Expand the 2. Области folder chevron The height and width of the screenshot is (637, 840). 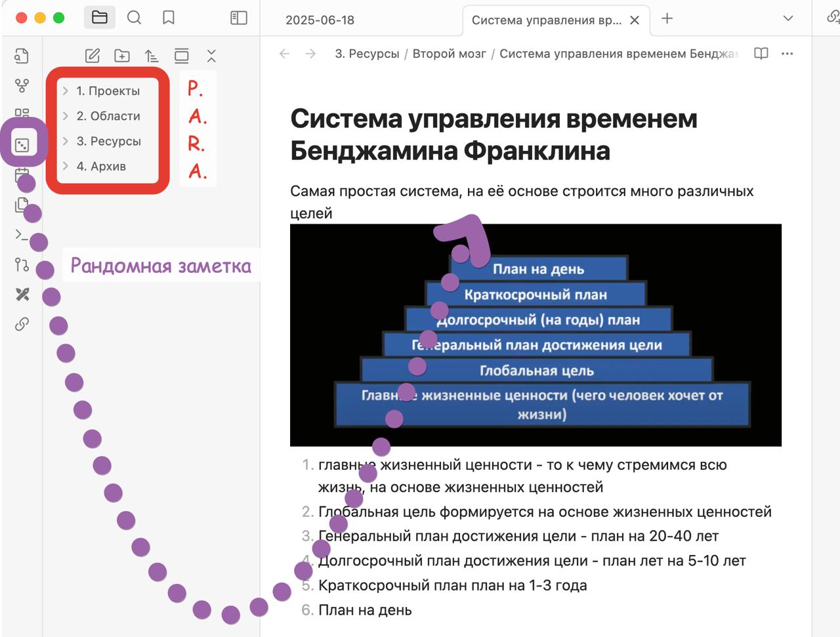[x=66, y=116]
